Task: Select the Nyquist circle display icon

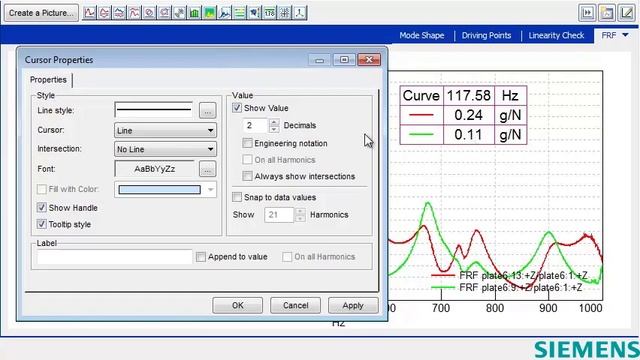Action: [x=149, y=13]
